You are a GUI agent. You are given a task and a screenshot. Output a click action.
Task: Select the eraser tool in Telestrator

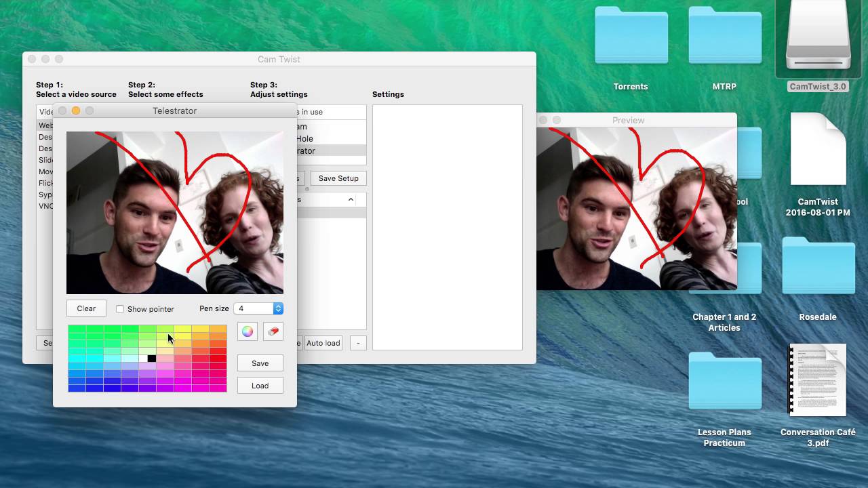coord(273,331)
